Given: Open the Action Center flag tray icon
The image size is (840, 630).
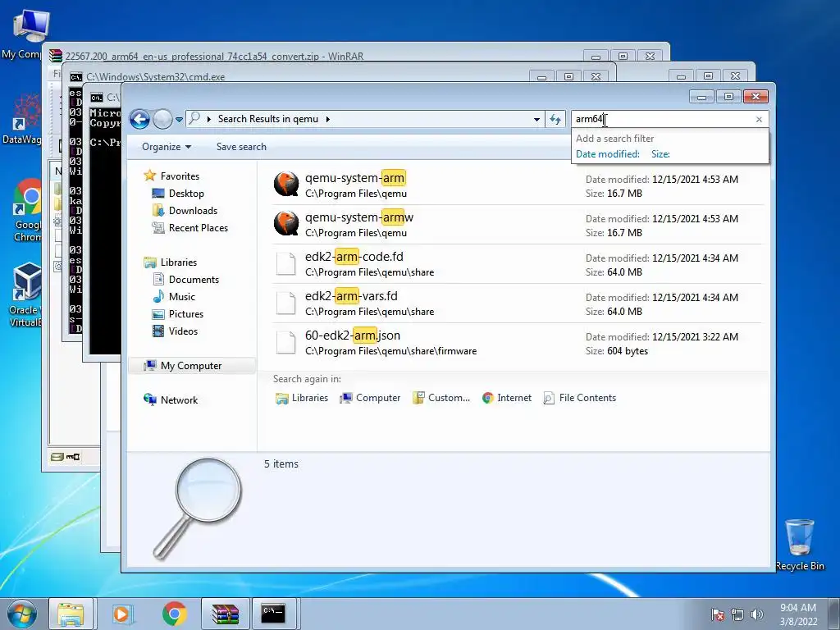Looking at the screenshot, I should [718, 614].
